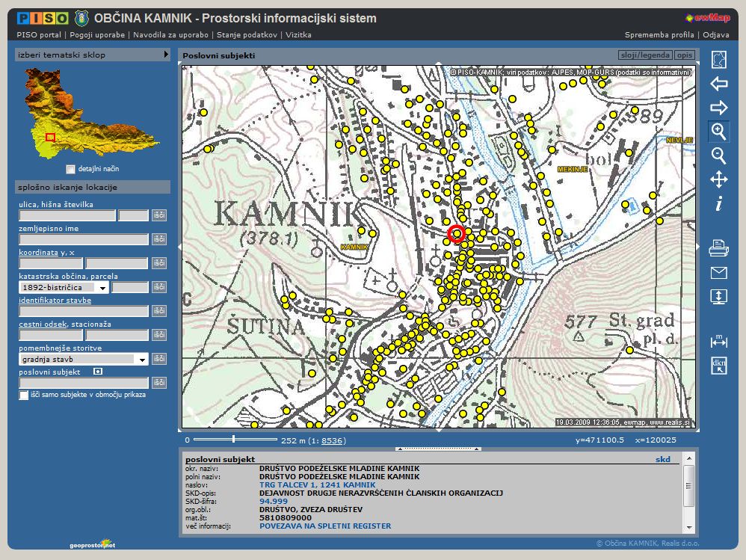Expand the 'izberi tematski sklop' menu
The image size is (746, 560).
[166, 55]
